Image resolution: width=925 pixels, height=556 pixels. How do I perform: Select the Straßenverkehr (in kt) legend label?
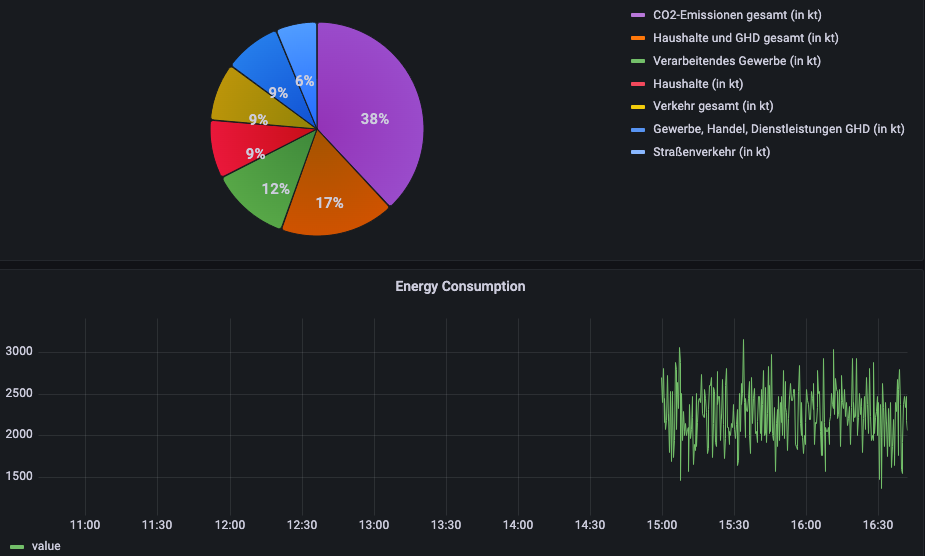[711, 152]
